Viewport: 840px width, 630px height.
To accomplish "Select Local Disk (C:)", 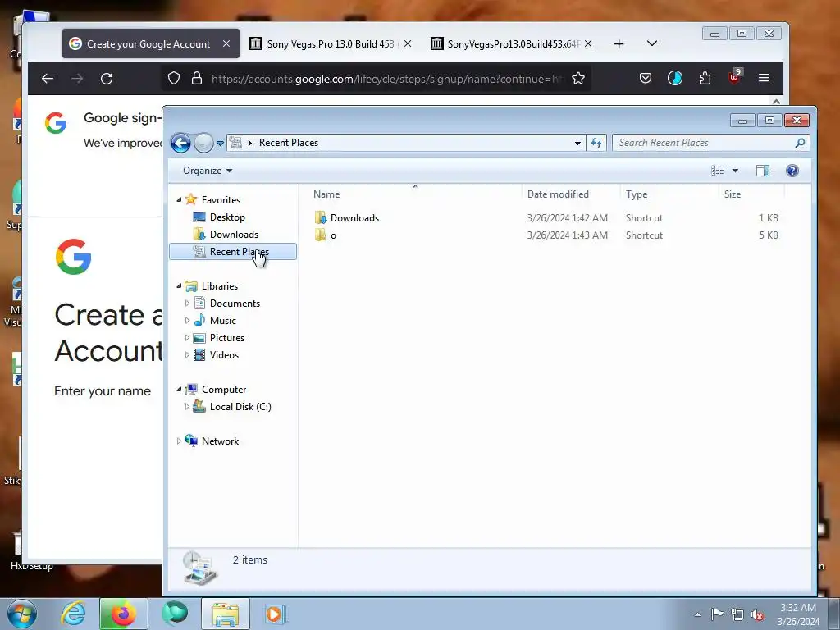I will tap(240, 407).
